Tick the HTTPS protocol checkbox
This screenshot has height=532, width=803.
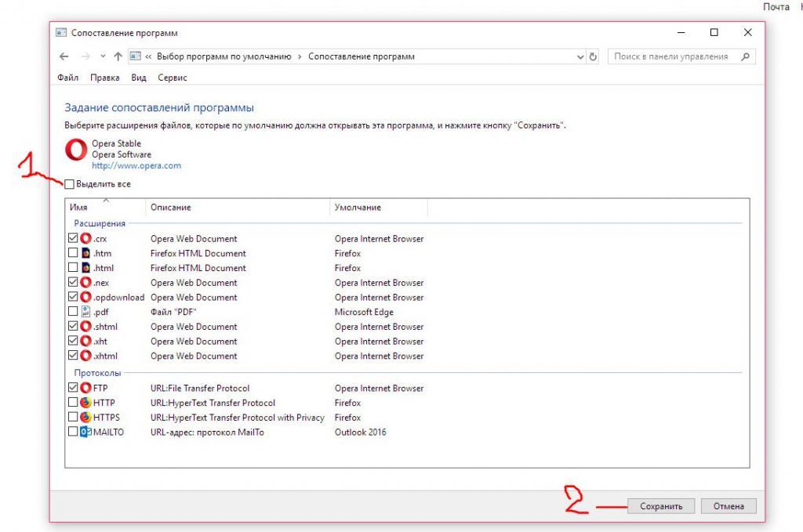(x=73, y=416)
